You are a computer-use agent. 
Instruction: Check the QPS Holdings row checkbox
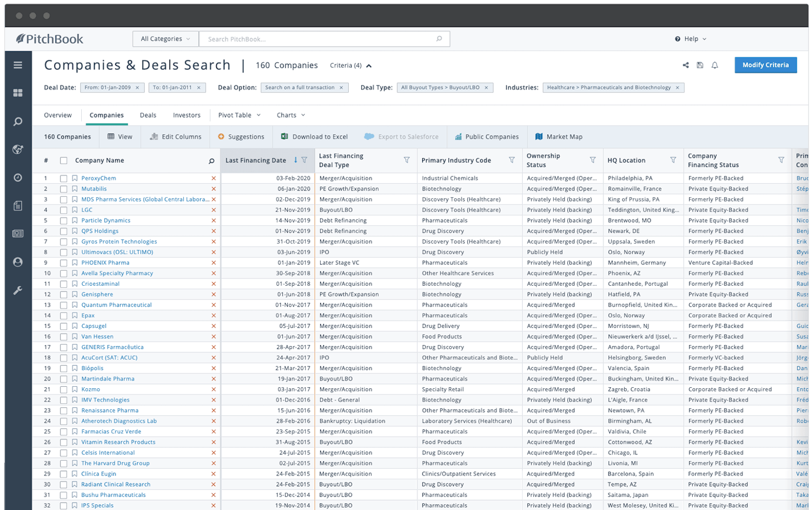click(63, 231)
